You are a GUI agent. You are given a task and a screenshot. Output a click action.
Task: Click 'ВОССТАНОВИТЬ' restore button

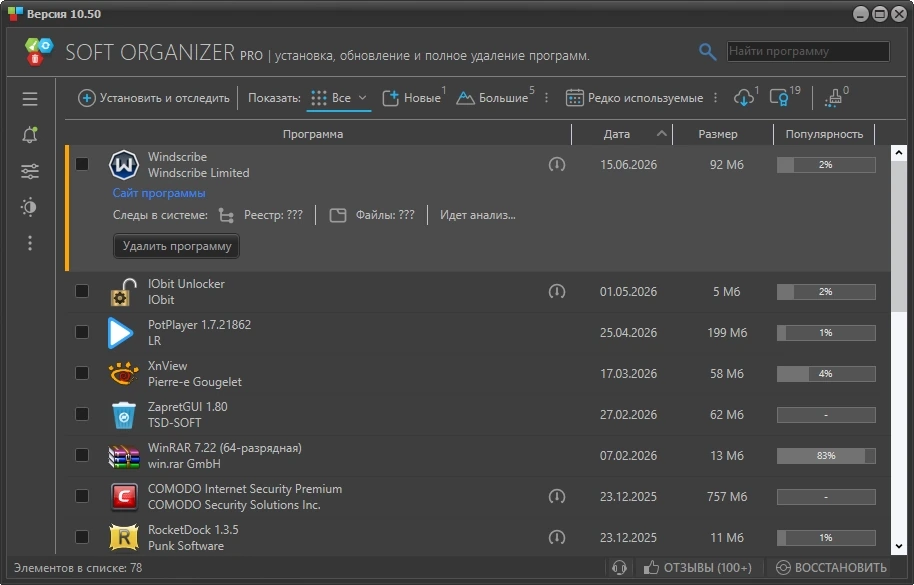point(832,568)
